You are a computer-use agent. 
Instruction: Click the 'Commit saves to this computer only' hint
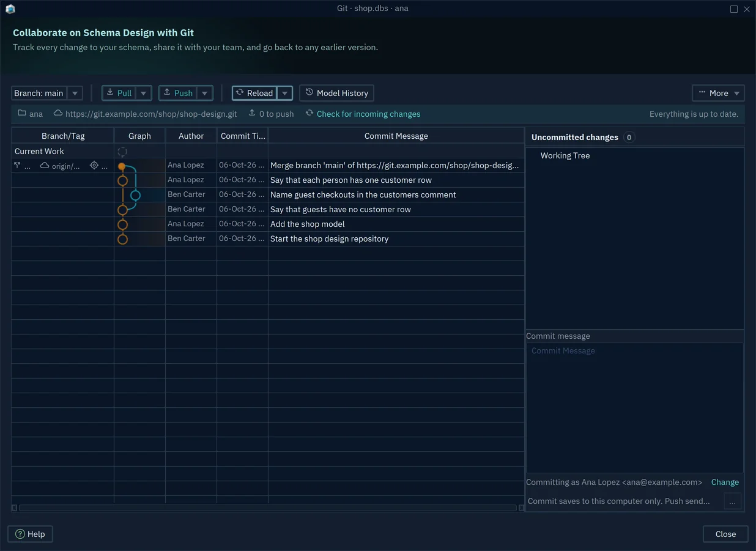pos(619,501)
